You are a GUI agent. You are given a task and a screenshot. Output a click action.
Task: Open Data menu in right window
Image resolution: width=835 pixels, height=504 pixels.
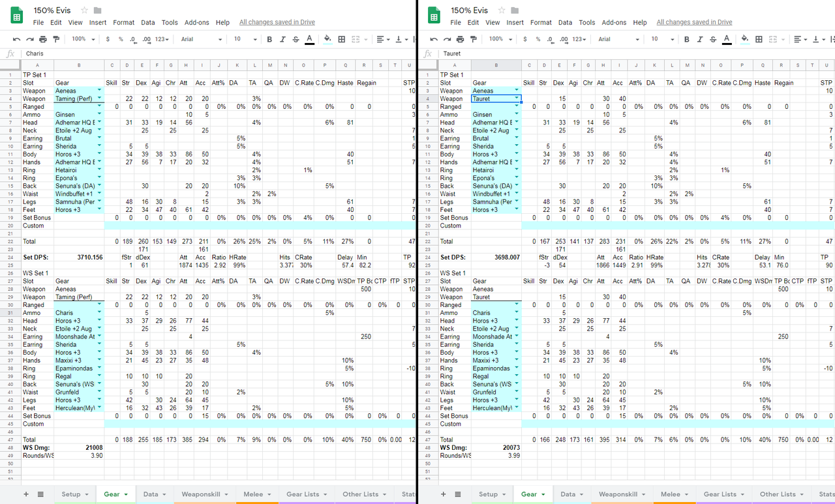pyautogui.click(x=566, y=22)
